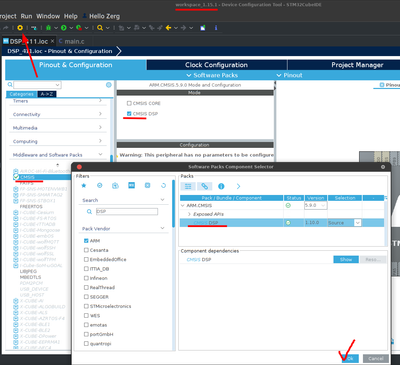Image resolution: width=400 pixels, height=365 pixels.
Task: Click the Ok button in component selector
Action: point(350,358)
